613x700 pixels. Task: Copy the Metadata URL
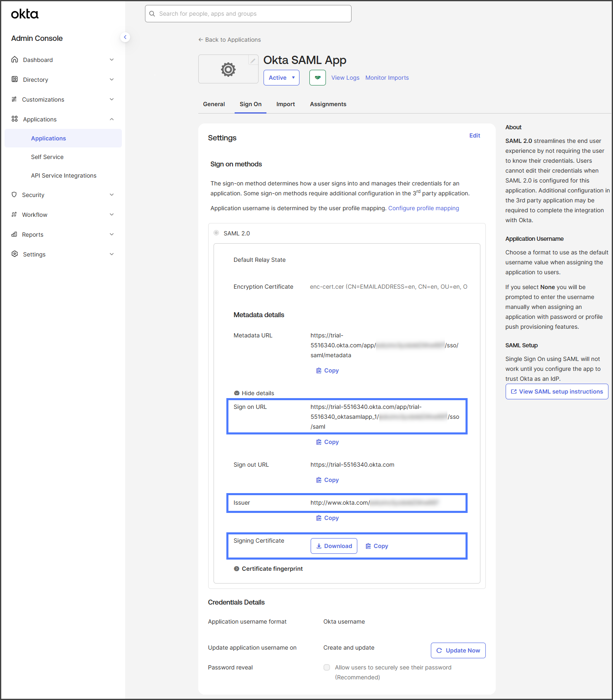pos(327,370)
